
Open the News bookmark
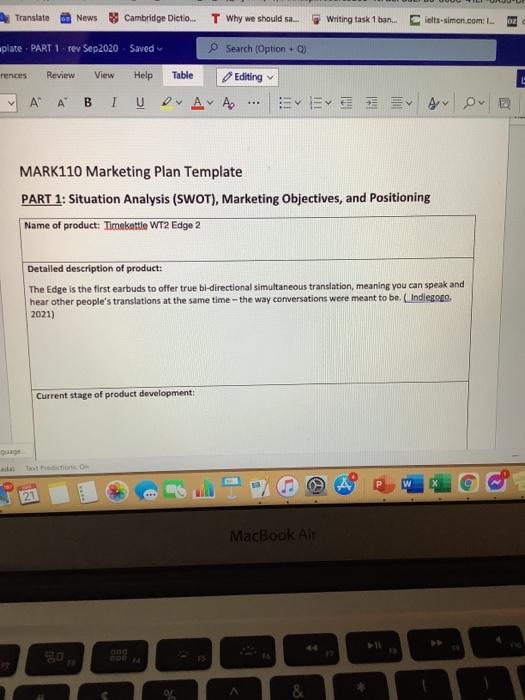(x=79, y=18)
